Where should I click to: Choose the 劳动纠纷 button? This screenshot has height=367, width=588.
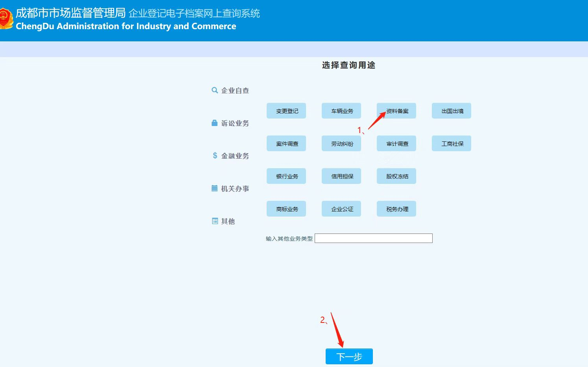tap(341, 144)
